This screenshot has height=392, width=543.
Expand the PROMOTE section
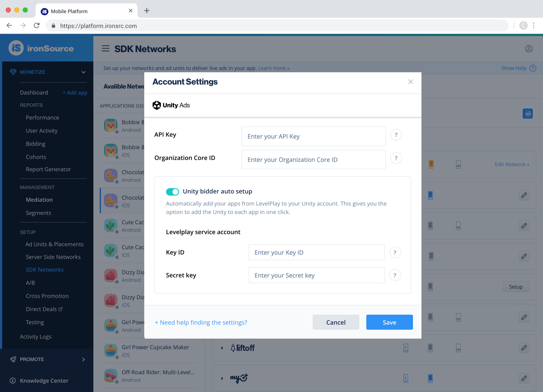[84, 359]
